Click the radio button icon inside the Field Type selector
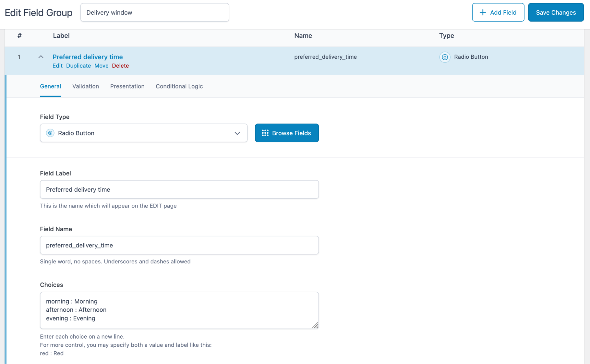This screenshot has width=590, height=364. tap(50, 133)
